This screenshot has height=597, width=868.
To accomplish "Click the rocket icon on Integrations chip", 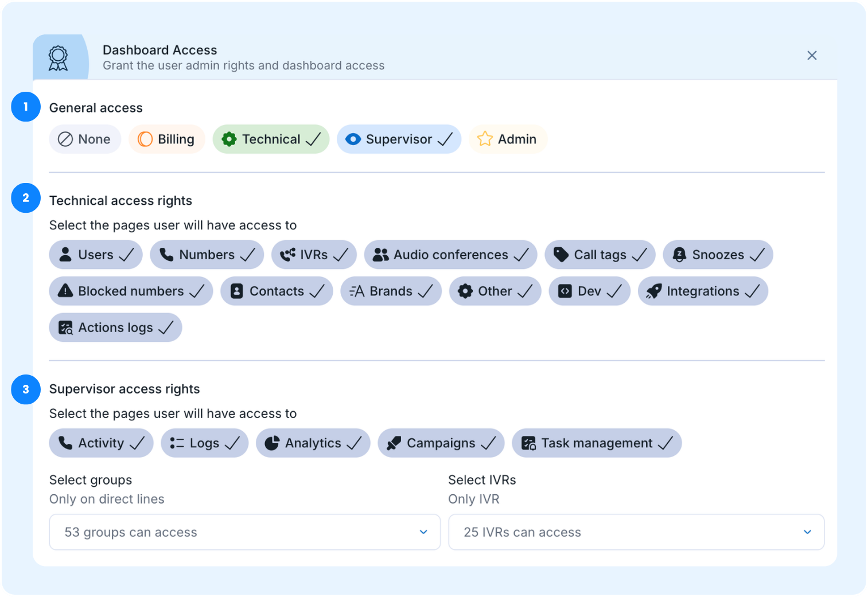I will coord(653,291).
